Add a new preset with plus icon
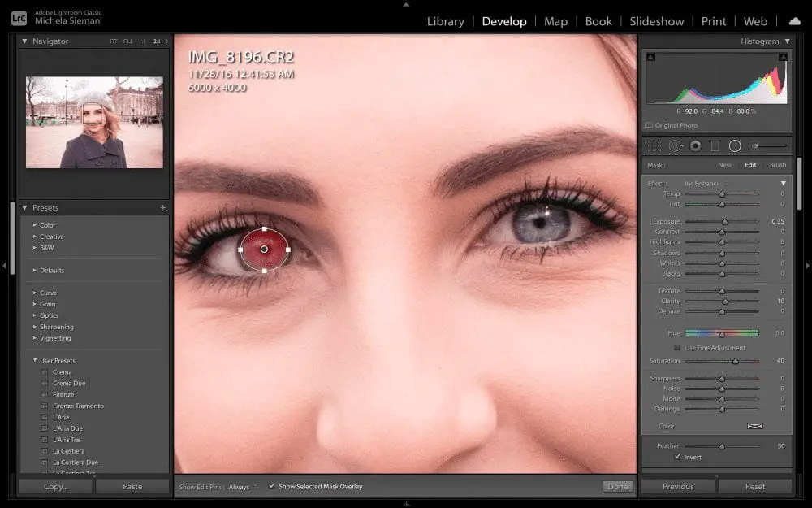Screen dimensions: 812x508 [163, 208]
